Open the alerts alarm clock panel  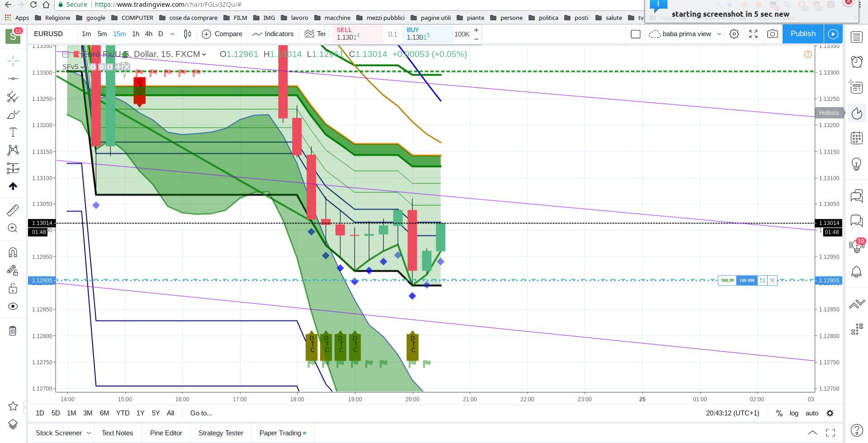[857, 61]
